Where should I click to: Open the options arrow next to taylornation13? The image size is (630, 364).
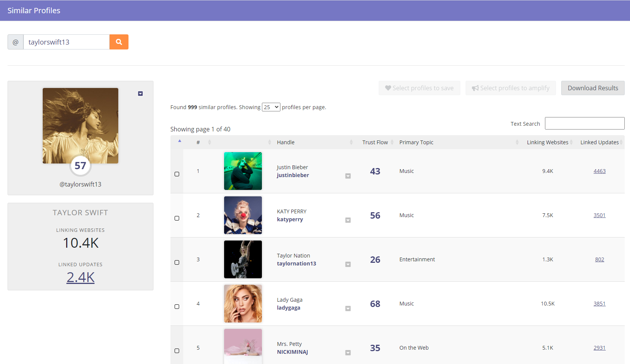click(x=348, y=264)
